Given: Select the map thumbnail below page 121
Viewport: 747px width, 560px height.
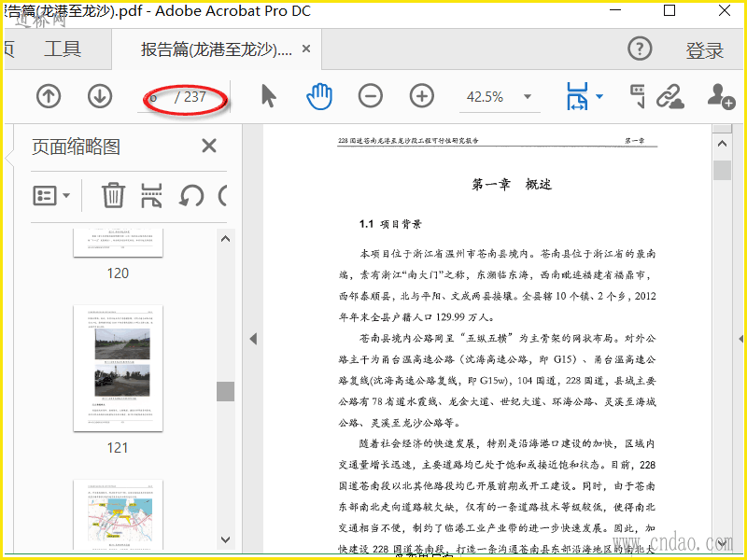Looking at the screenshot, I should pyautogui.click(x=118, y=514).
